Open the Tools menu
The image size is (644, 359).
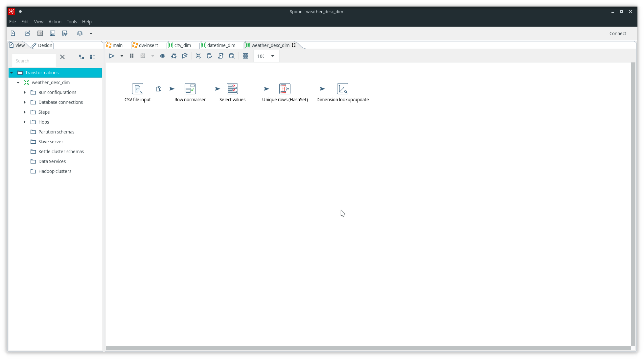coord(72,22)
